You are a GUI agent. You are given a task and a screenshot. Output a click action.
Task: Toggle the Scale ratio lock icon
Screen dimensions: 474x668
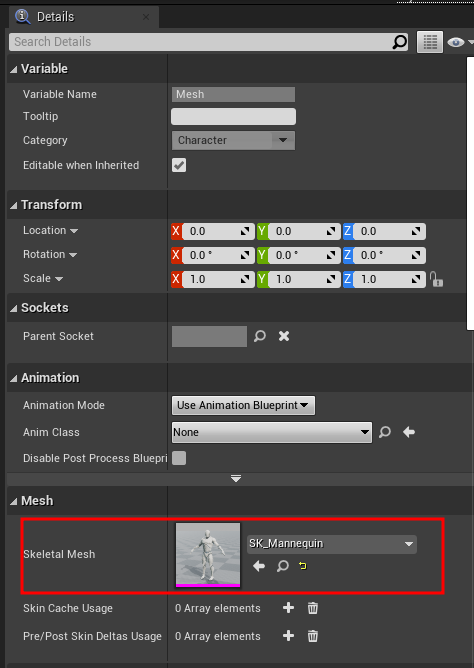(436, 279)
